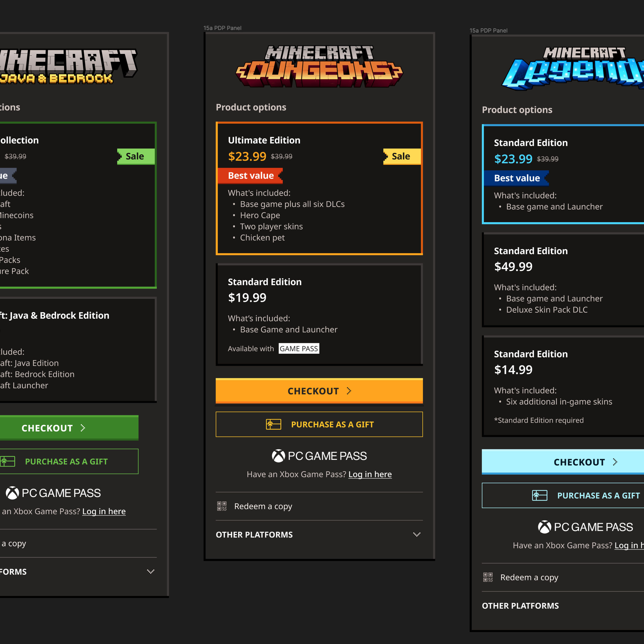Click the light blue Legends Checkout button
The height and width of the screenshot is (644, 644).
click(580, 462)
